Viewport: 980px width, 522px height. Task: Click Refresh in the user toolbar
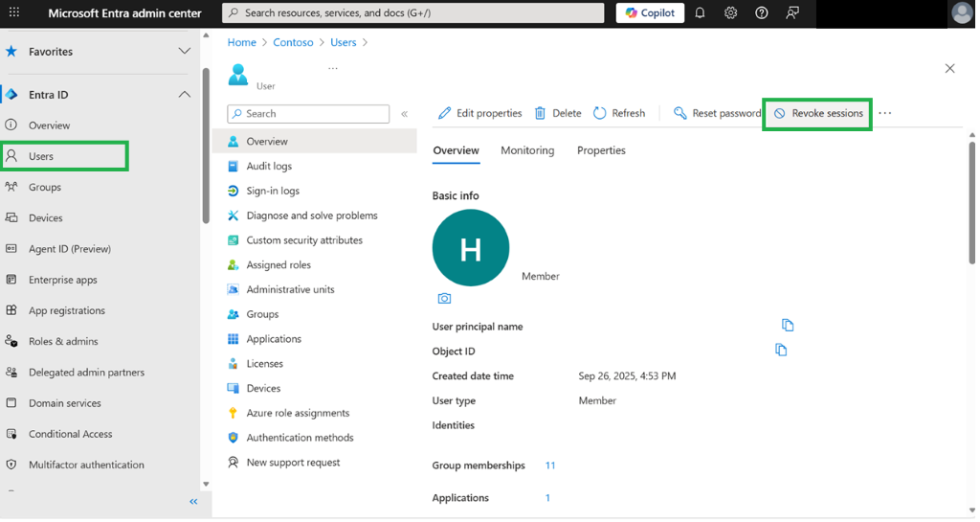click(x=619, y=113)
